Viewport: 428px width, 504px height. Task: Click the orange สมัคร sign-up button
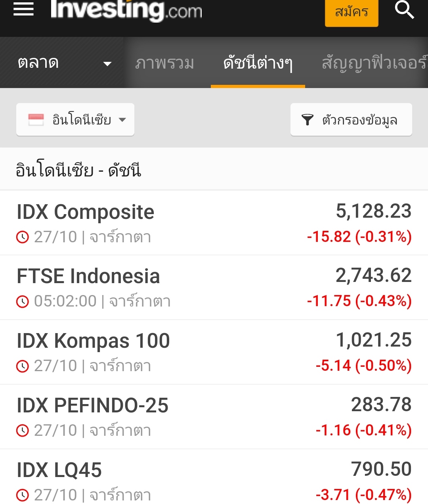tap(352, 12)
